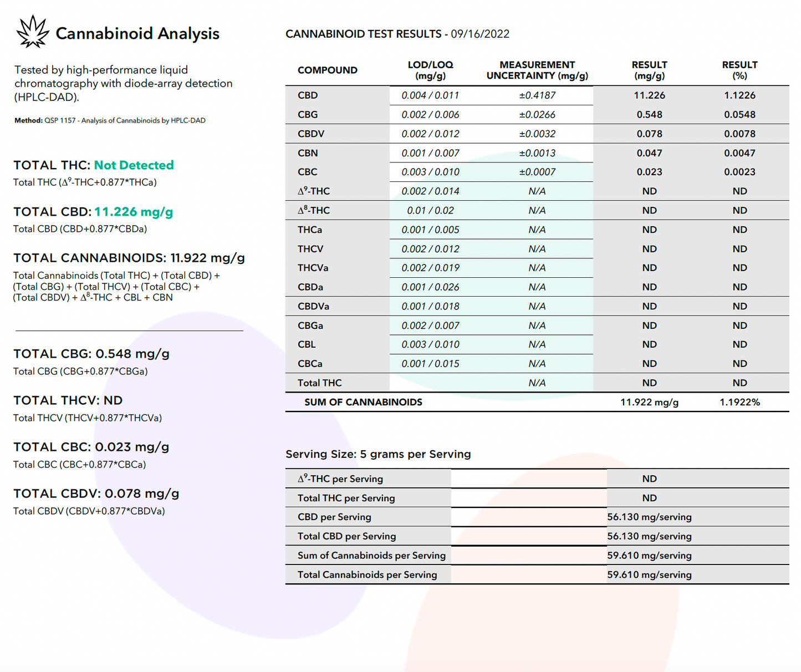Viewport: 801px width, 672px height.
Task: Click the "11.226 mg/g" total CBD value
Action: [x=134, y=212]
